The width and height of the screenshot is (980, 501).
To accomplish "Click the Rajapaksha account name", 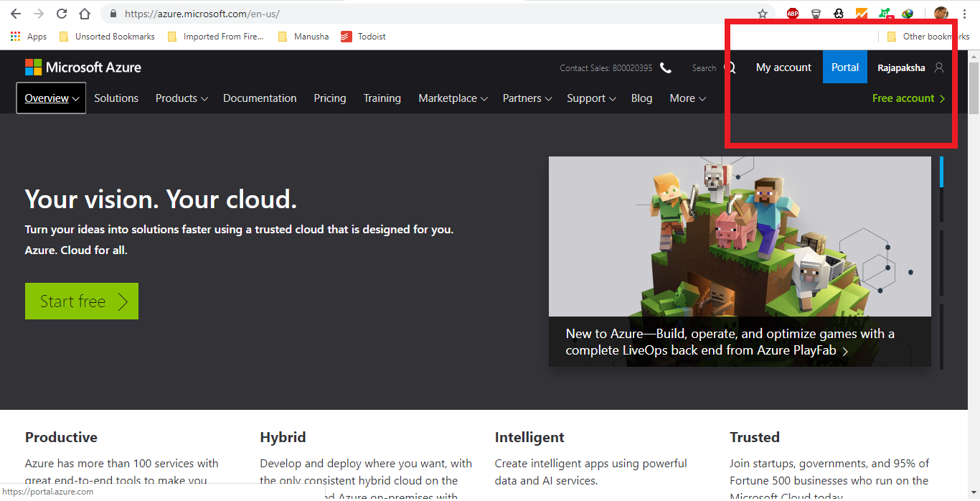I will pos(901,67).
